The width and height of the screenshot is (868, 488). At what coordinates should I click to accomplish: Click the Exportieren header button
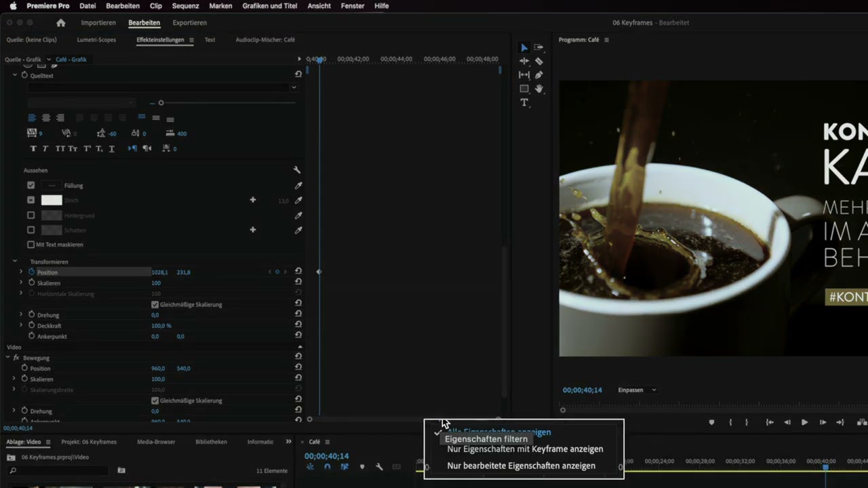pyautogui.click(x=189, y=22)
